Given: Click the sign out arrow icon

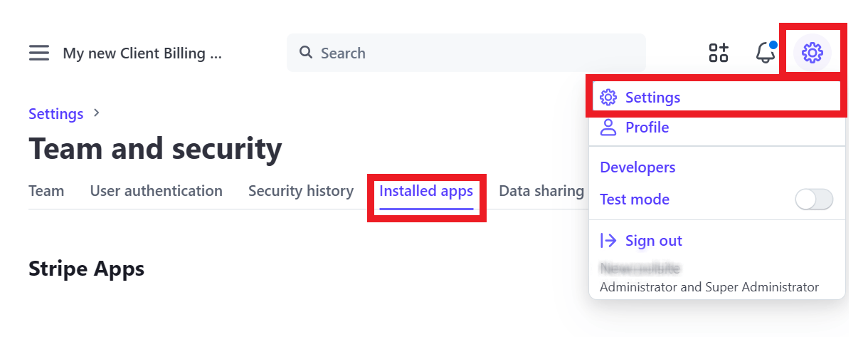Looking at the screenshot, I should pyautogui.click(x=608, y=241).
